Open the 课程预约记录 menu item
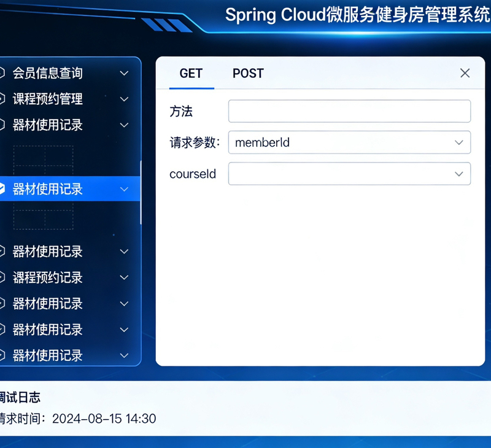 coord(48,277)
